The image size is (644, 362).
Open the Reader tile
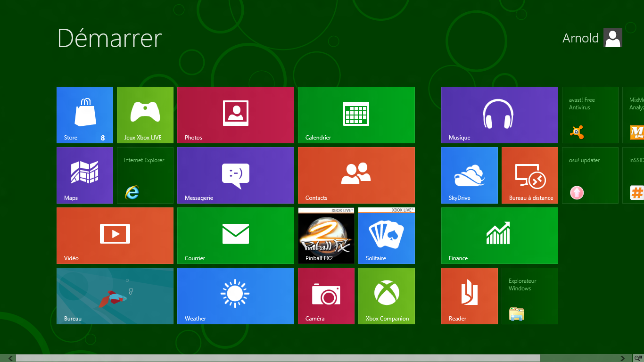pyautogui.click(x=470, y=296)
